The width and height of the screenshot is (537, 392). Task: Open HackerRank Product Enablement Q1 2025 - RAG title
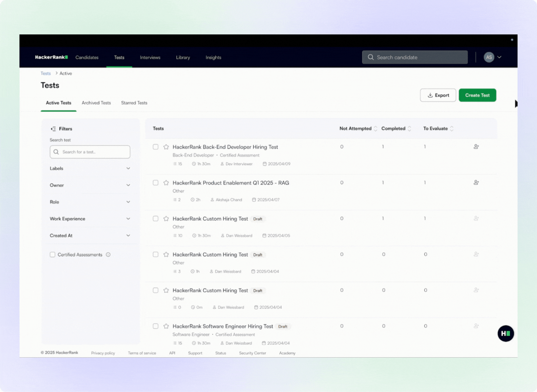coord(231,183)
